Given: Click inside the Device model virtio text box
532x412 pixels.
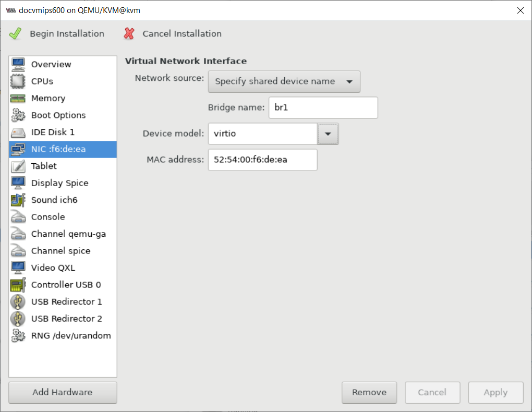Looking at the screenshot, I should click(262, 134).
